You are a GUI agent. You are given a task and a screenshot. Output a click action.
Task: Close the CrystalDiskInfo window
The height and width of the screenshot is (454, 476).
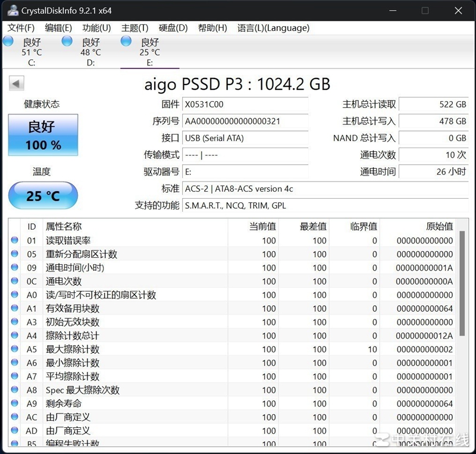coord(458,11)
